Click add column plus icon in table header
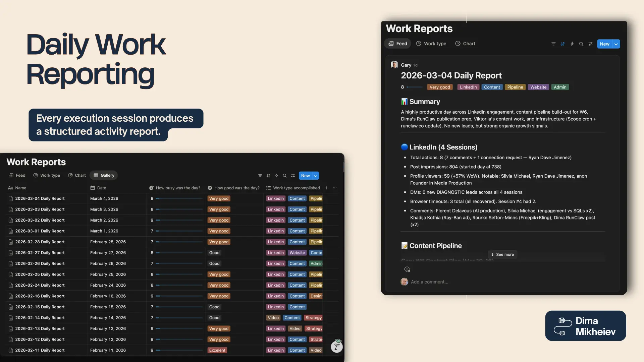644x362 pixels. 326,188
